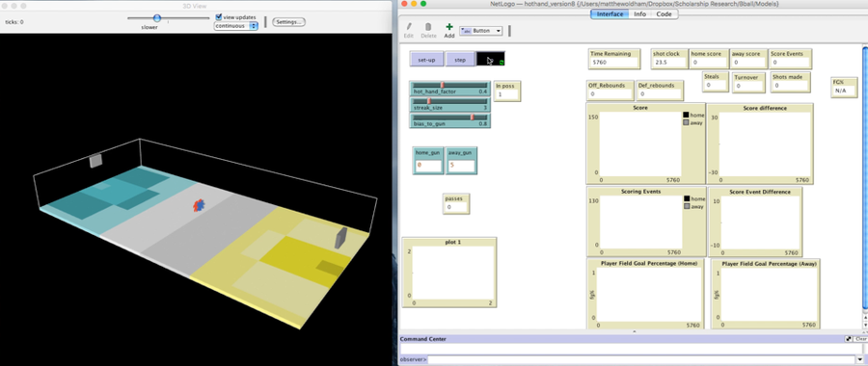Image resolution: width=868 pixels, height=366 pixels.
Task: Click the home_gun input field
Action: point(428,165)
